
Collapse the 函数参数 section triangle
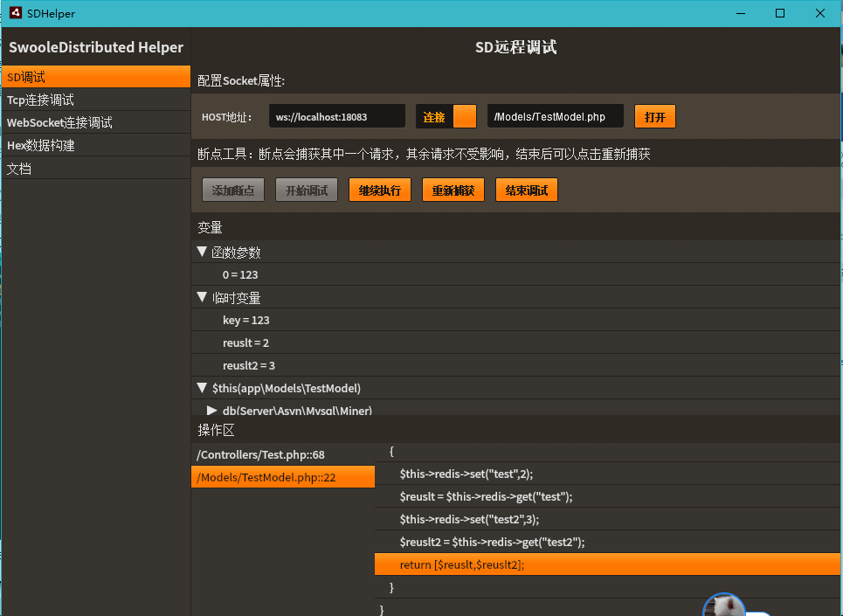[203, 253]
